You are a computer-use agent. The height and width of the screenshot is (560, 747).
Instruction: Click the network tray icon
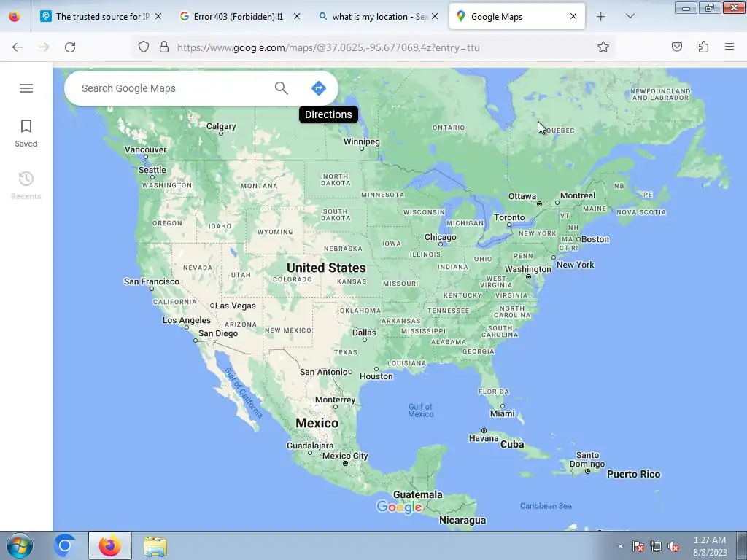(x=656, y=546)
